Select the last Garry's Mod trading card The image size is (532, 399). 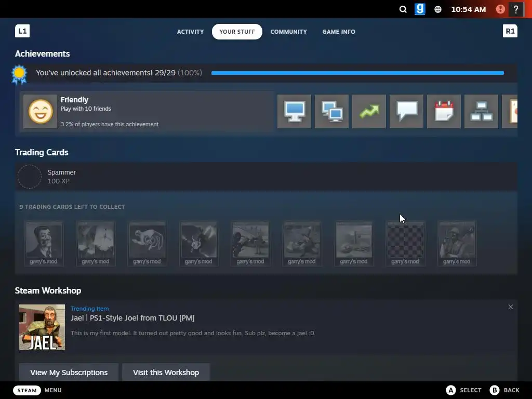point(457,244)
